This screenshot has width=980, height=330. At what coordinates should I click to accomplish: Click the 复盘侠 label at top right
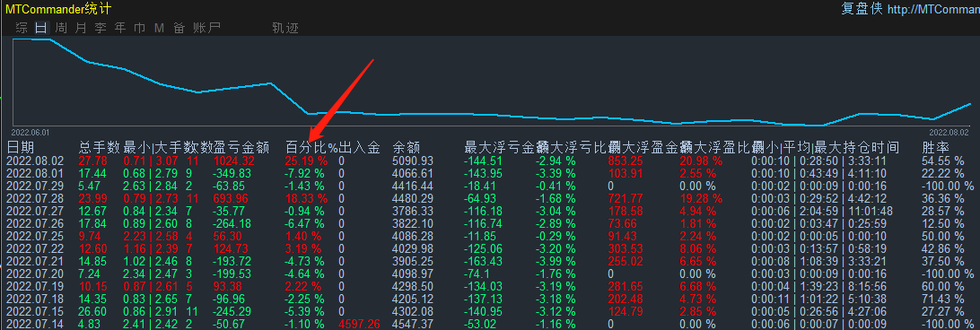(862, 9)
